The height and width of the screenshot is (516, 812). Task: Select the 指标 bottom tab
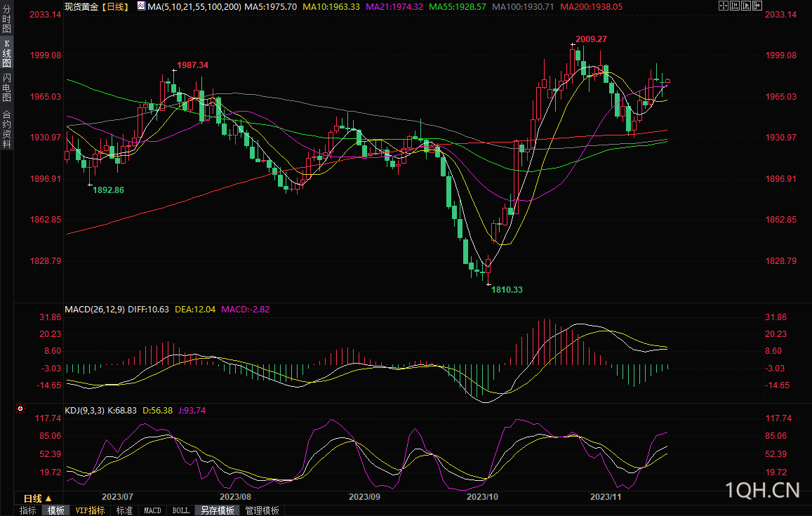(x=28, y=510)
